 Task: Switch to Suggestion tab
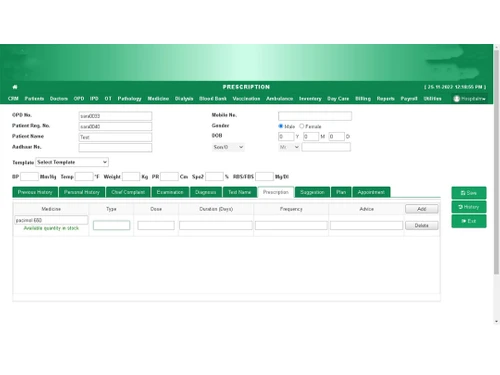312,192
